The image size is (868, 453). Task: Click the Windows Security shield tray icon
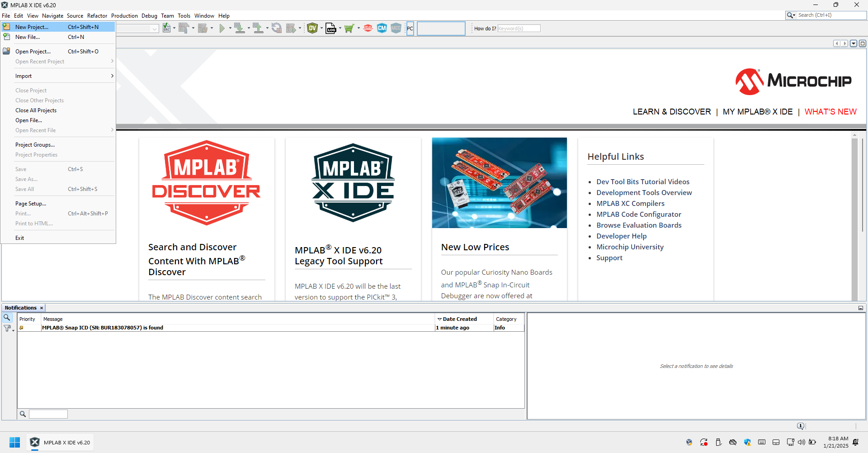coord(747,442)
